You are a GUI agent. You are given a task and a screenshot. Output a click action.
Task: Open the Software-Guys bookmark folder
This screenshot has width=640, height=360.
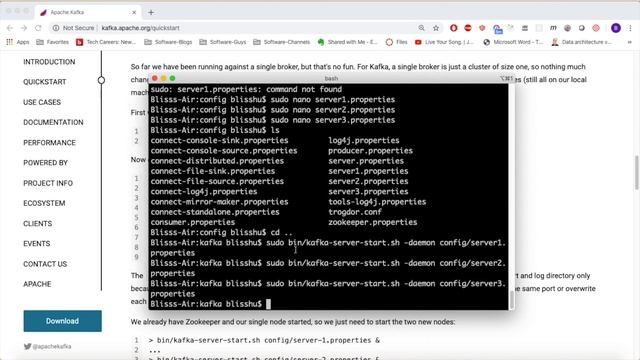[222, 42]
